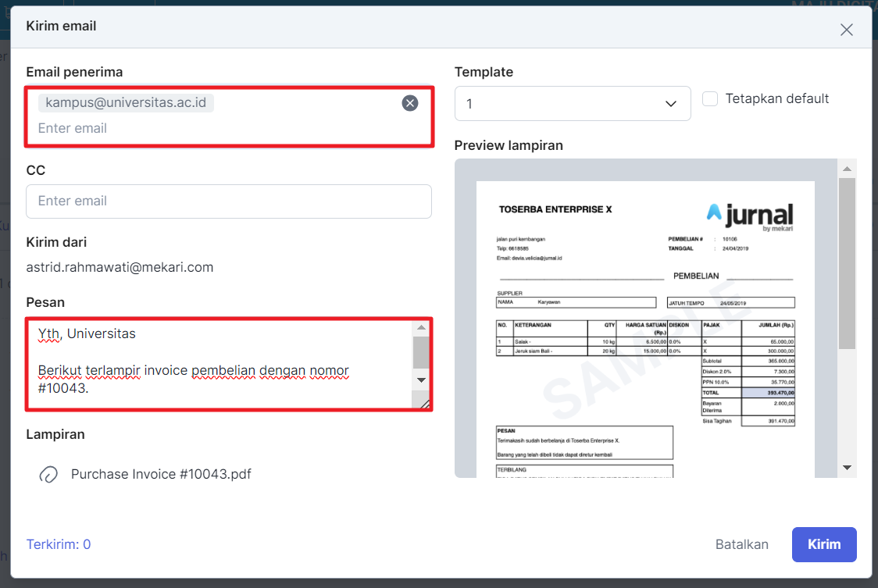Send the email with the Kirim button
This screenshot has height=588, width=878.
coord(823,544)
